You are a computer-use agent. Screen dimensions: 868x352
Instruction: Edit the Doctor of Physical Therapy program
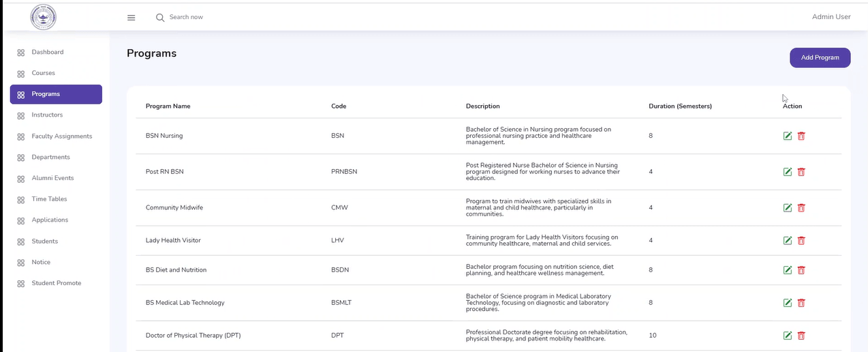pos(788,336)
